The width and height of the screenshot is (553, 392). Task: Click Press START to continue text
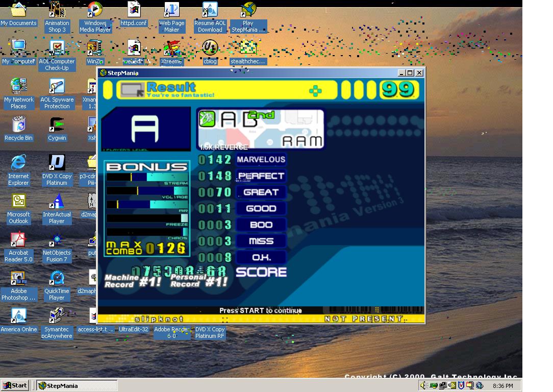pos(261,310)
